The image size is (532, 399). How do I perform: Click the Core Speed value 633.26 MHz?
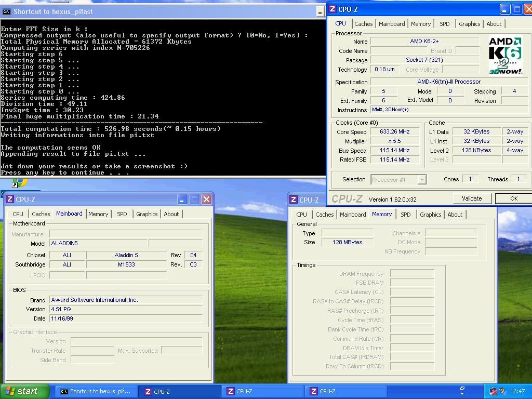point(395,131)
